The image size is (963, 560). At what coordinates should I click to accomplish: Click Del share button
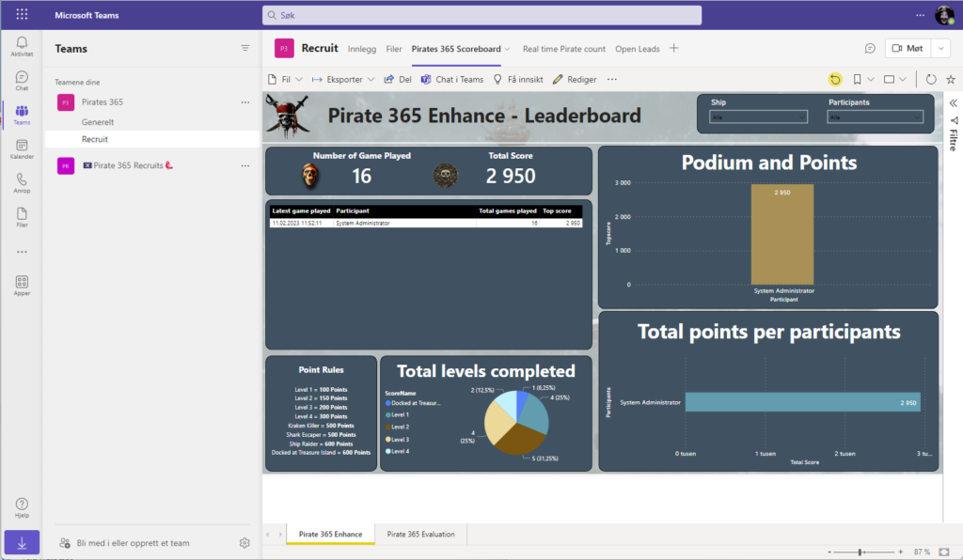[x=398, y=79]
